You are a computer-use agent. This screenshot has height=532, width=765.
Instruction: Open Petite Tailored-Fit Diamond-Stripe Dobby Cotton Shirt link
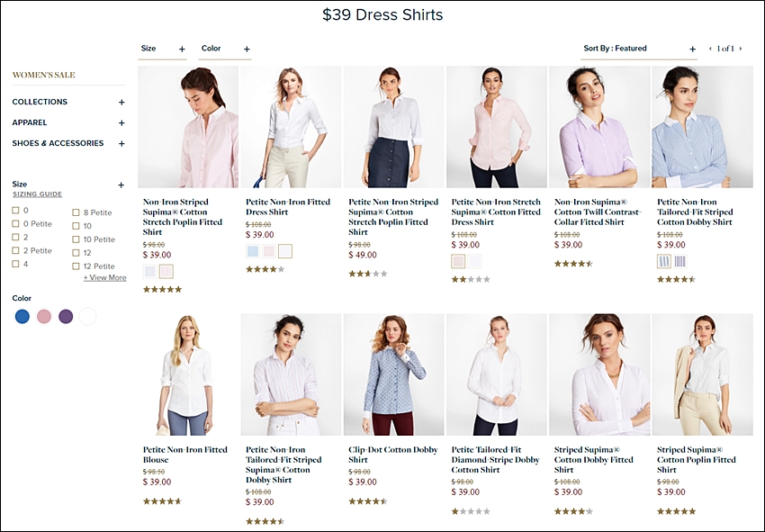(x=495, y=460)
